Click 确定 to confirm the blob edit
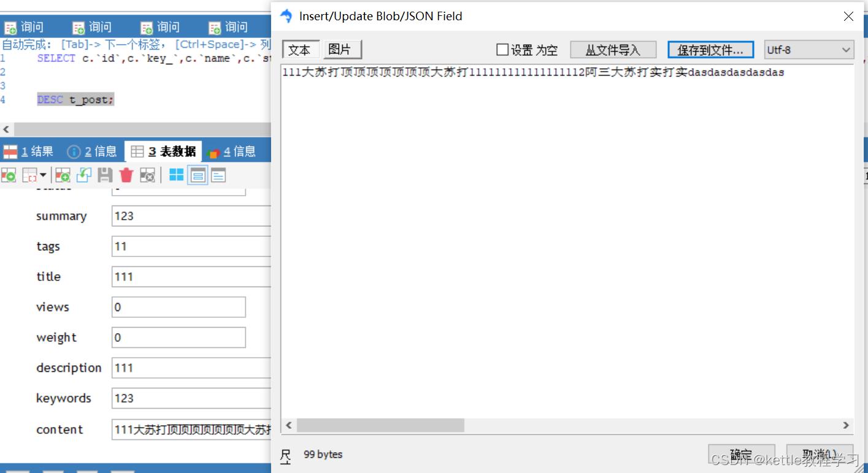868x473 pixels. click(741, 454)
